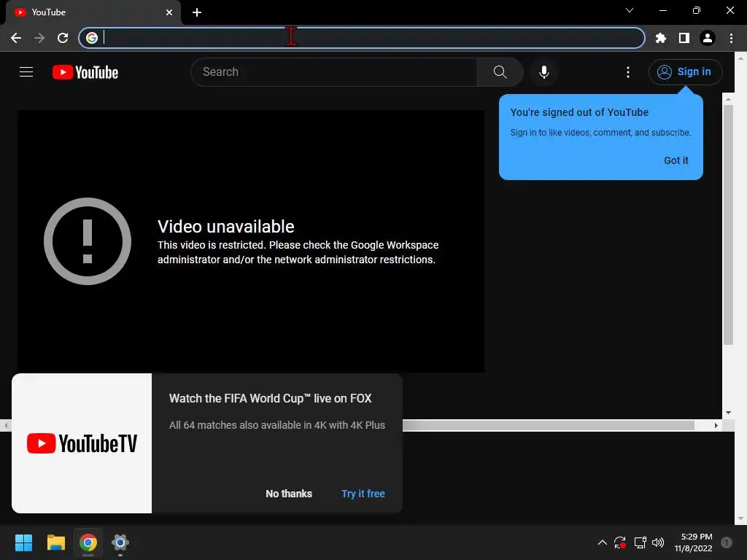Open Chrome three-dot menu
Screen dimensions: 747x560
coord(731,38)
